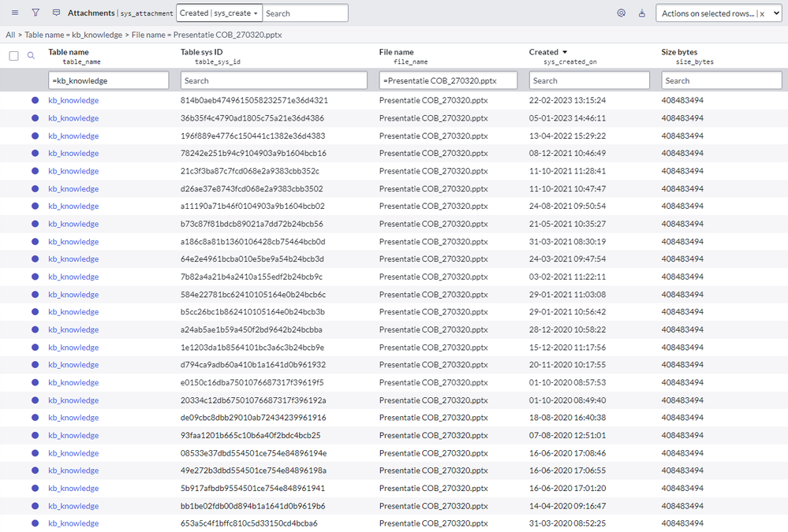Click the blue dot on row 05-01-2023 14:46:11

[35, 118]
